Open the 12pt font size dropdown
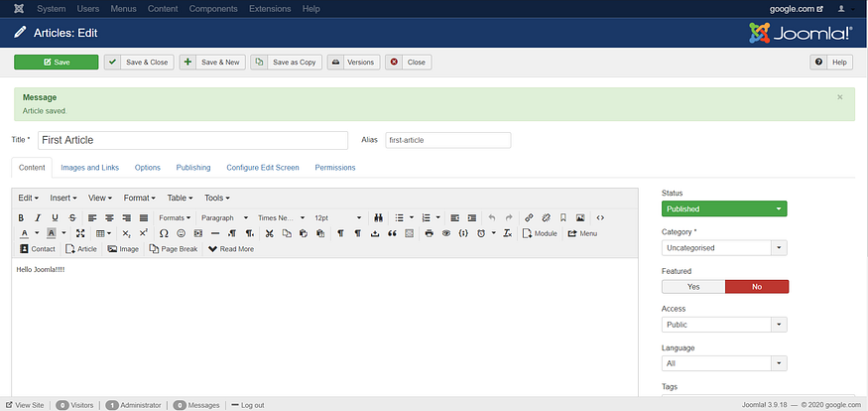 [x=337, y=217]
